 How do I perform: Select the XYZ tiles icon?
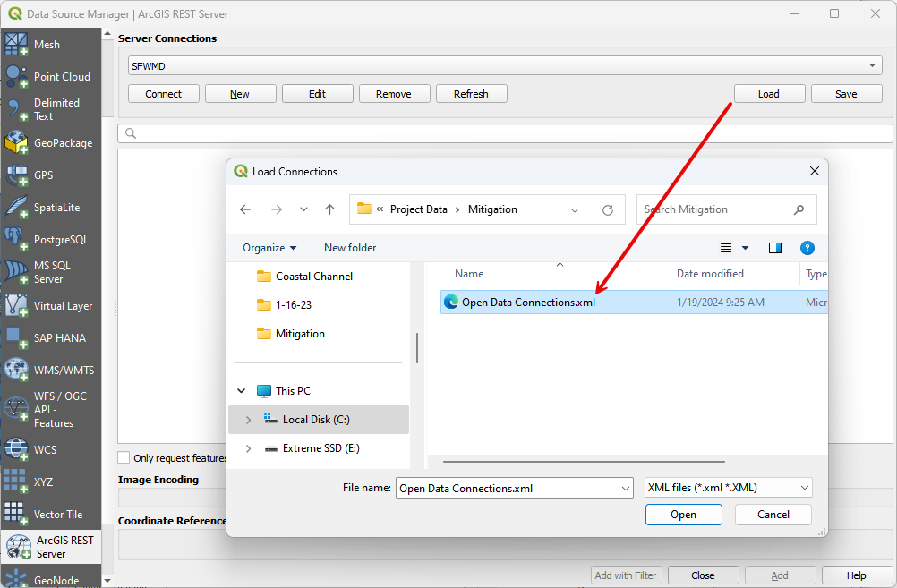[x=17, y=481]
